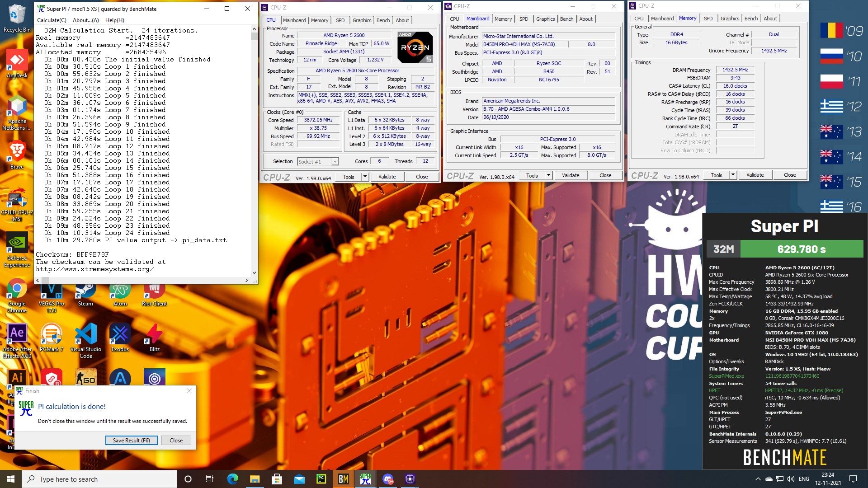Open Microsoft Store from the taskbar
Image resolution: width=868 pixels, height=488 pixels.
pos(277,479)
